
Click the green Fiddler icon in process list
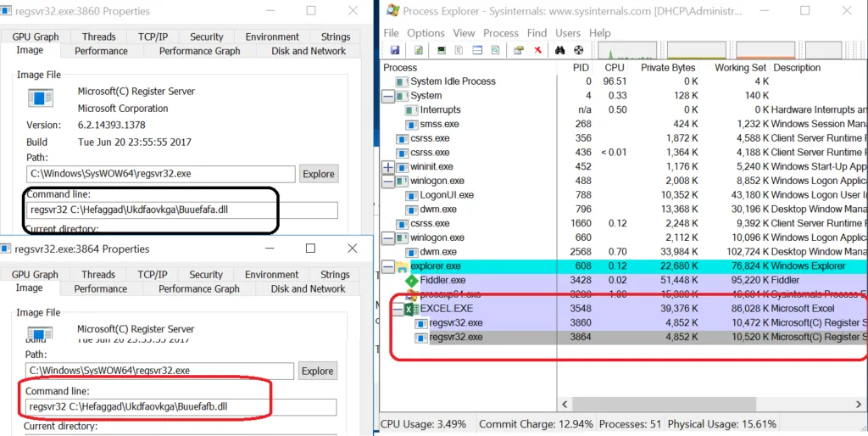tap(413, 280)
